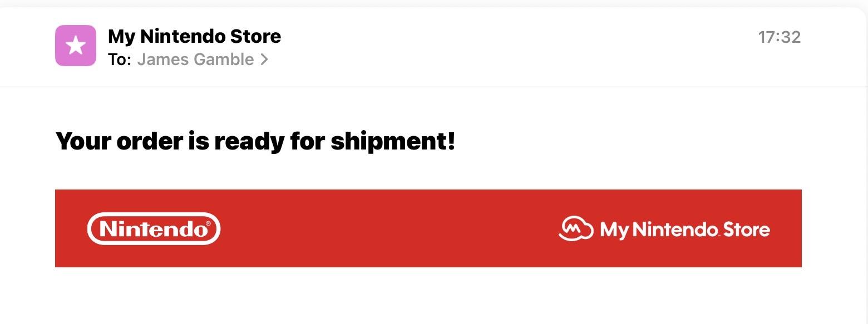
Task: Click the empty red area of banner
Action: click(389, 228)
